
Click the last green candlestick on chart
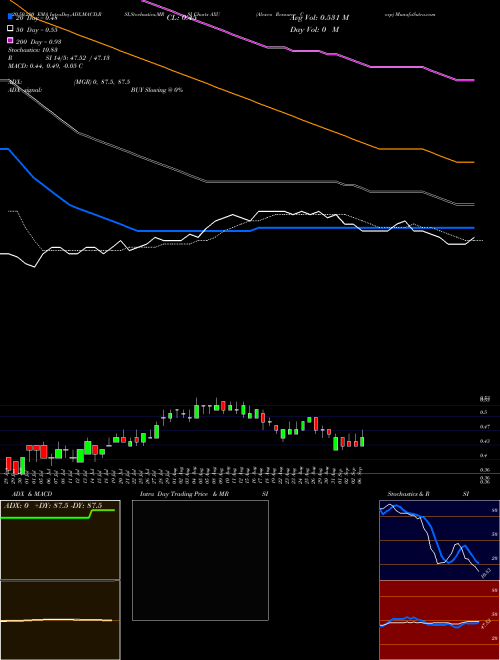point(362,442)
